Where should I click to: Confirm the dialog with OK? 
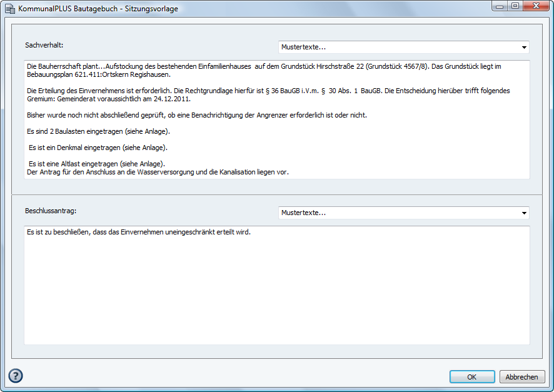click(x=472, y=377)
